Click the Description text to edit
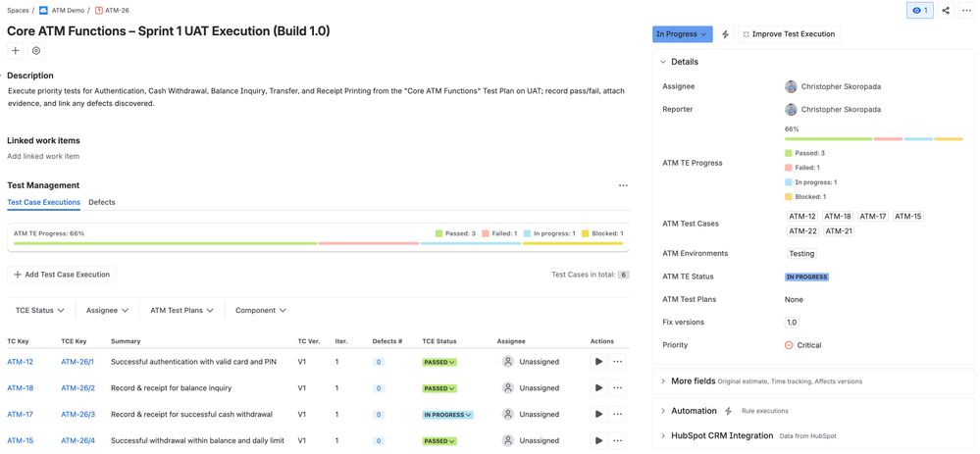This screenshot has height=454, width=980. point(316,97)
